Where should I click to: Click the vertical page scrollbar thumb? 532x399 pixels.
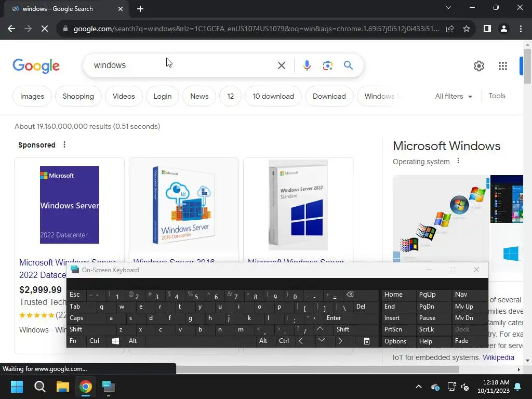point(527,66)
